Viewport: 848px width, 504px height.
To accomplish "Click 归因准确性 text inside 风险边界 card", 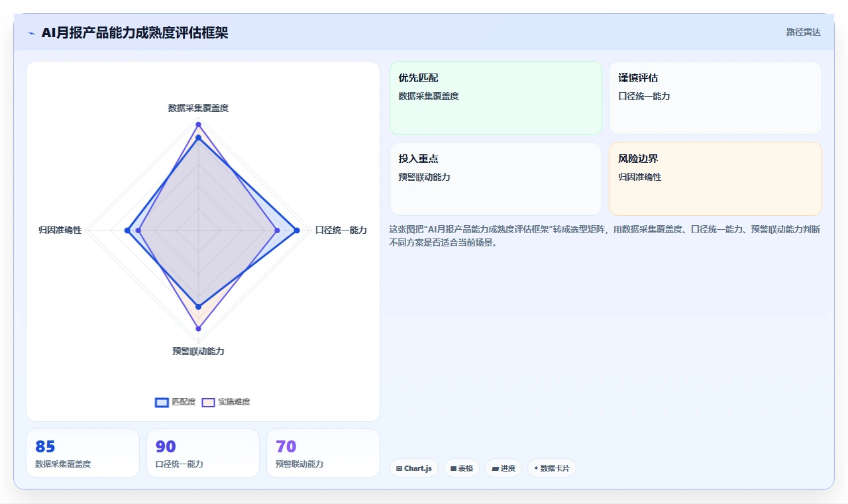I will pos(639,177).
